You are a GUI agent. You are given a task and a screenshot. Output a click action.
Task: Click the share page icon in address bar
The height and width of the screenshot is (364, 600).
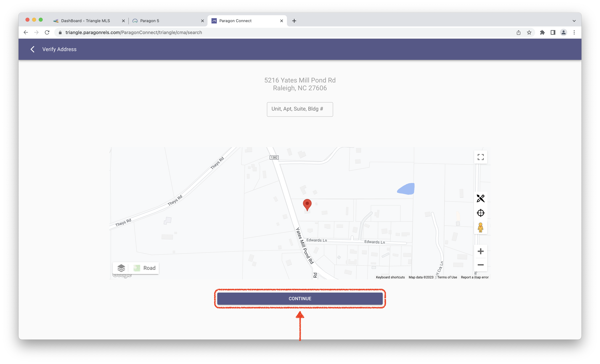coord(518,32)
